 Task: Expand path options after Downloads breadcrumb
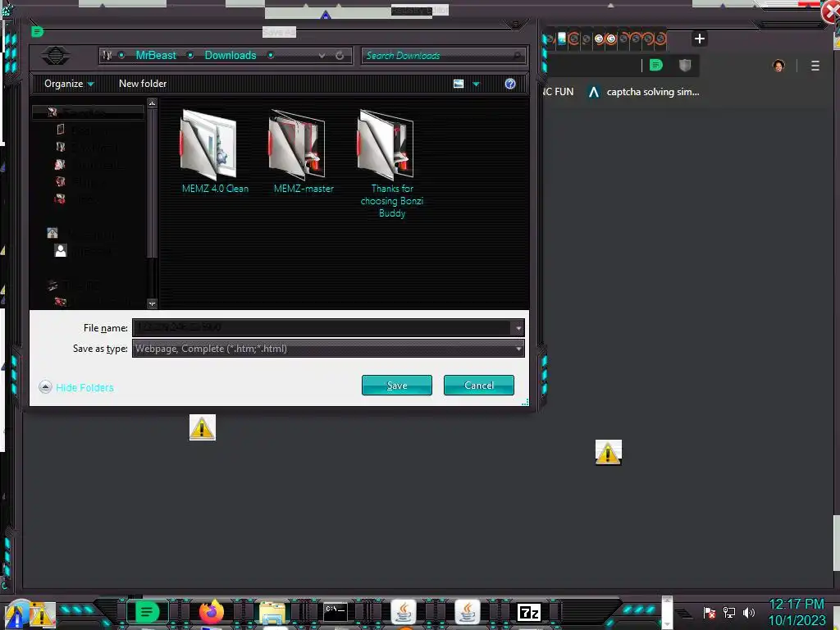271,55
